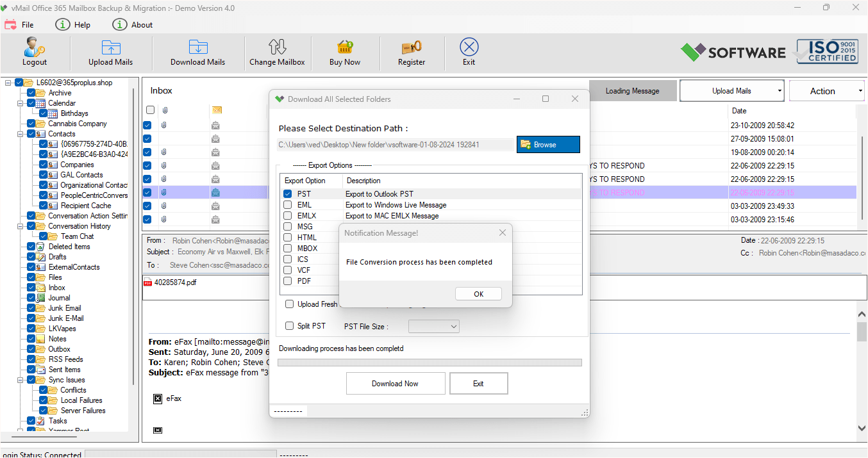868x458 pixels.
Task: Enable the Split PST checkbox
Action: coord(290,325)
